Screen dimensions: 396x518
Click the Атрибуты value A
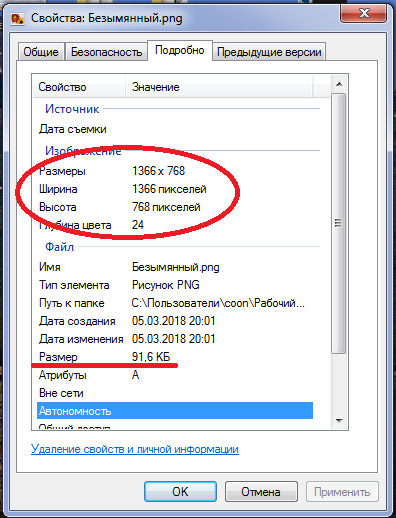(x=135, y=375)
